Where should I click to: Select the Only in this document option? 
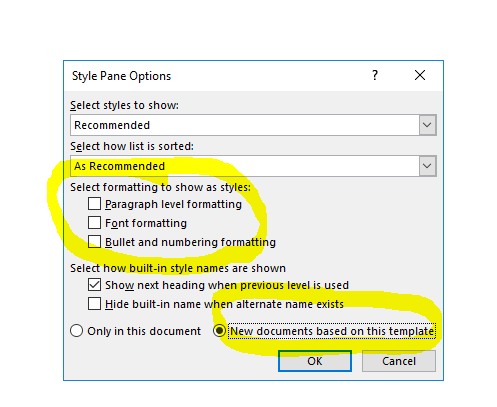pyautogui.click(x=77, y=331)
